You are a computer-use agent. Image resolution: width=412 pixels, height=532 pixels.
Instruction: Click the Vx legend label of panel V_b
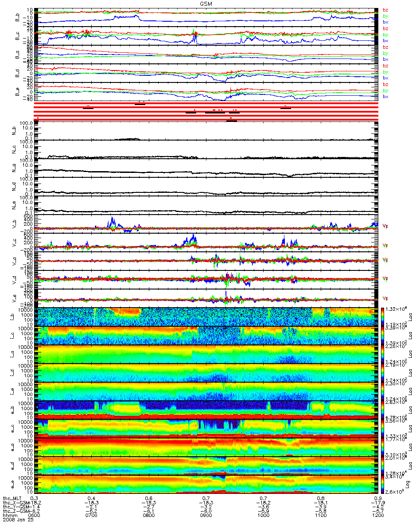click(385, 226)
